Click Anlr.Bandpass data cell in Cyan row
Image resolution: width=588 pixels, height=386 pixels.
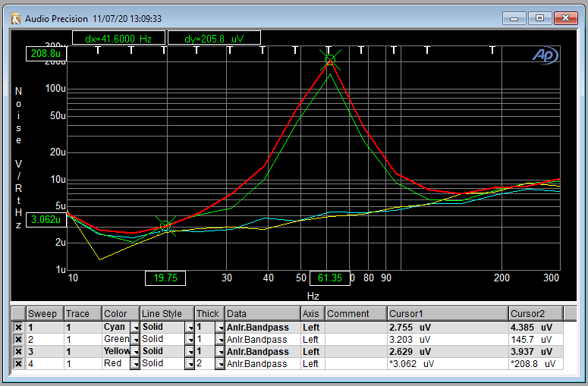point(263,327)
